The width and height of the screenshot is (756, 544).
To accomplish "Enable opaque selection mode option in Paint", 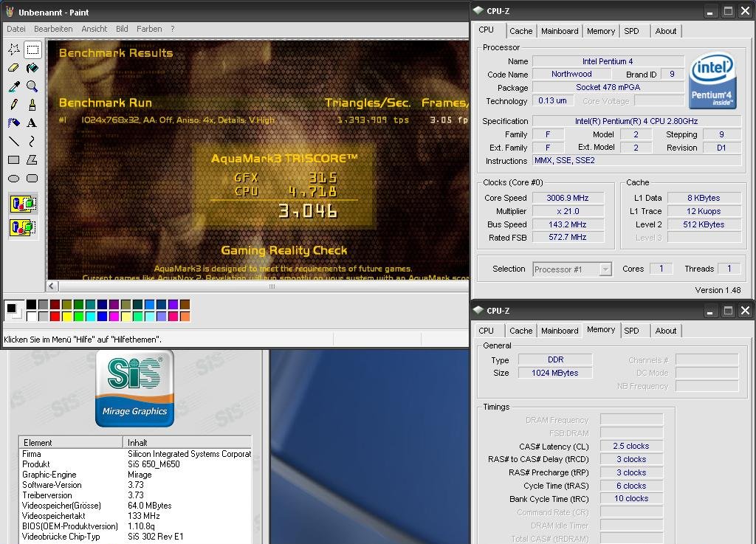I will pyautogui.click(x=23, y=204).
